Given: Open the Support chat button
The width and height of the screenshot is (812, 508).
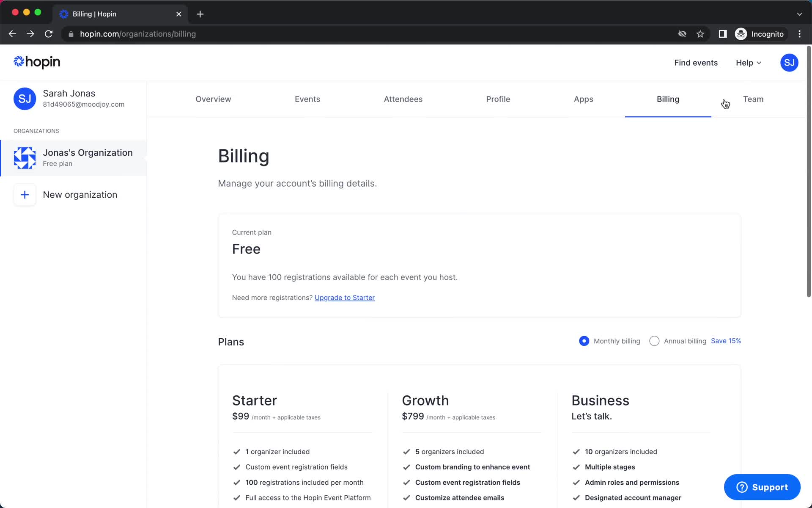Looking at the screenshot, I should (x=762, y=487).
